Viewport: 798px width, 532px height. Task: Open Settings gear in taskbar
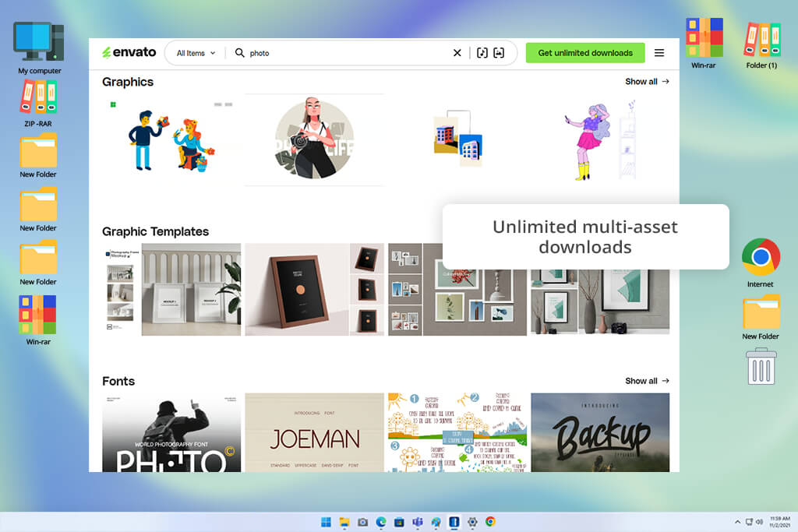point(472,522)
